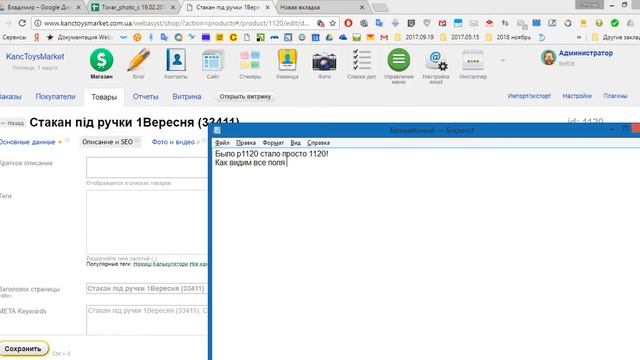Image resolution: width=640 pixels, height=360 pixels.
Task: Open the Файл menu in Notepad
Action: [x=222, y=143]
